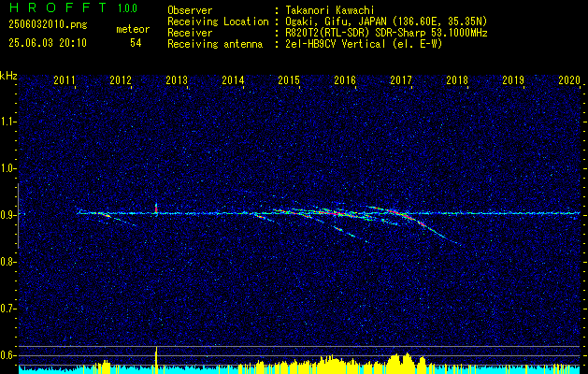This screenshot has width=588, height=374.
Task: Select antenna text 2el-HB9CV Vertical
Action: (x=336, y=44)
